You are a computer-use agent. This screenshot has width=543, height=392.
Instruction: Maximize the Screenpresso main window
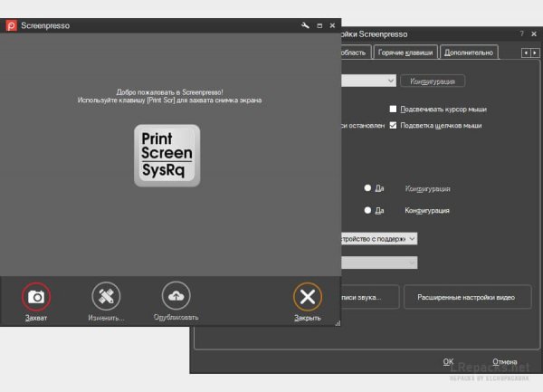point(319,25)
